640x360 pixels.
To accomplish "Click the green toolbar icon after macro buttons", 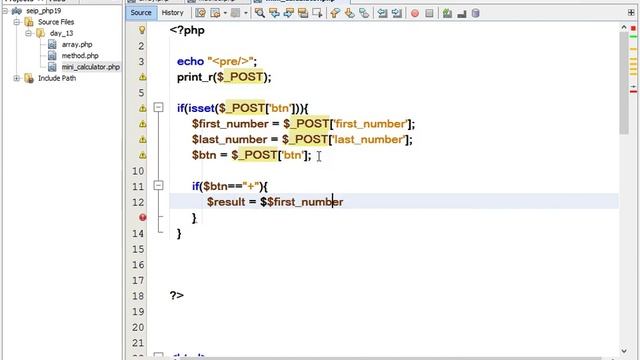I will click(x=447, y=13).
